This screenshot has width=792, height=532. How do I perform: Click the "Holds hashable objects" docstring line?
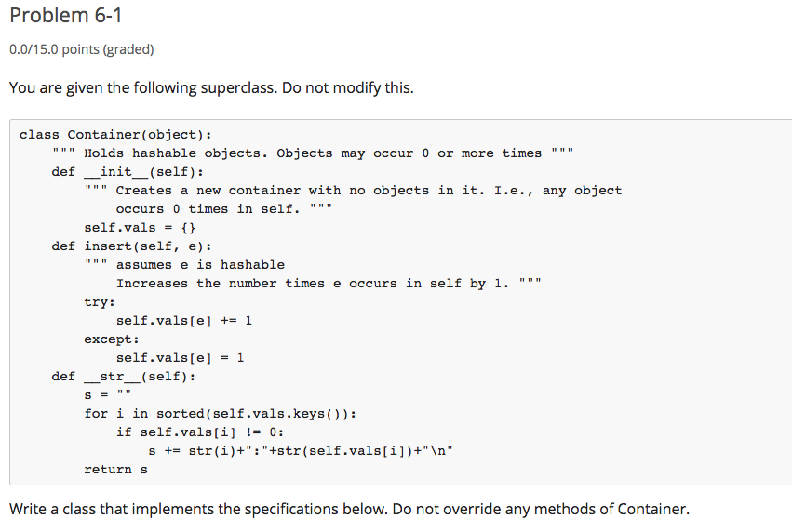click(x=313, y=153)
